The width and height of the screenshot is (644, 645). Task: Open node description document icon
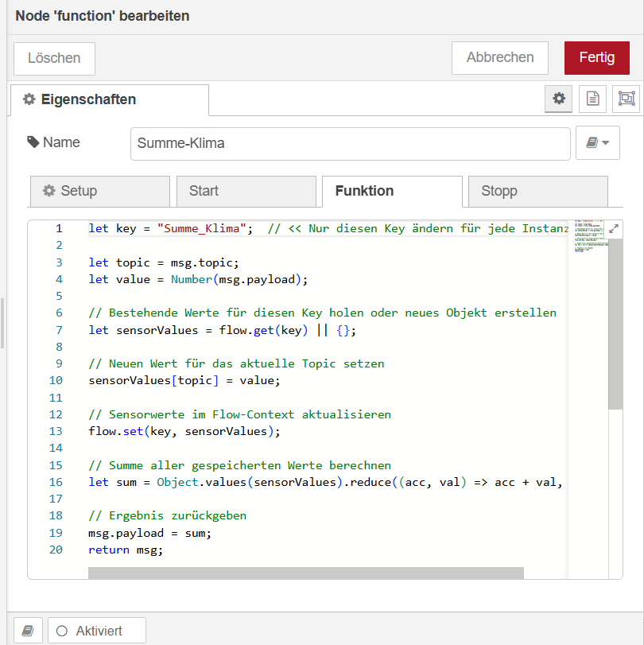click(592, 99)
